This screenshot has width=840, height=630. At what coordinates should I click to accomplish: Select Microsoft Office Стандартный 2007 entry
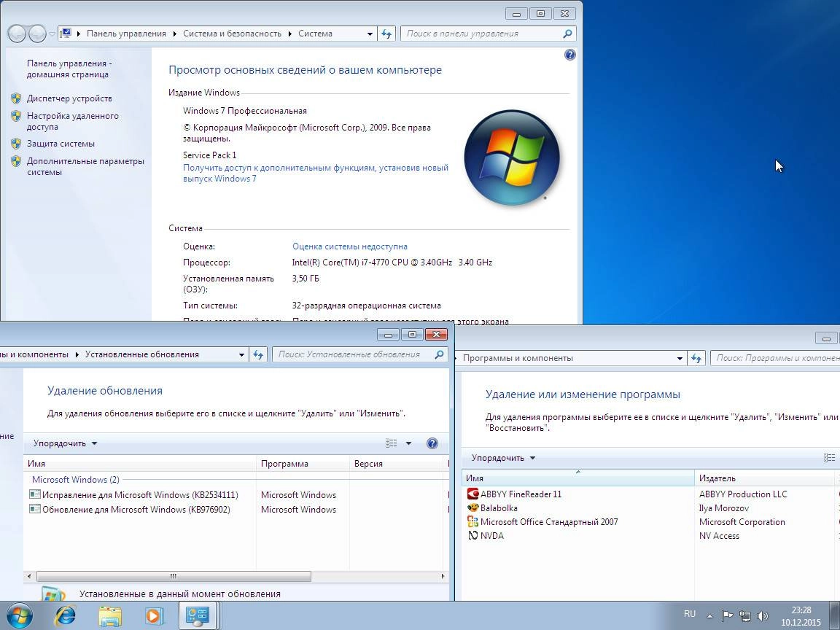(651, 522)
